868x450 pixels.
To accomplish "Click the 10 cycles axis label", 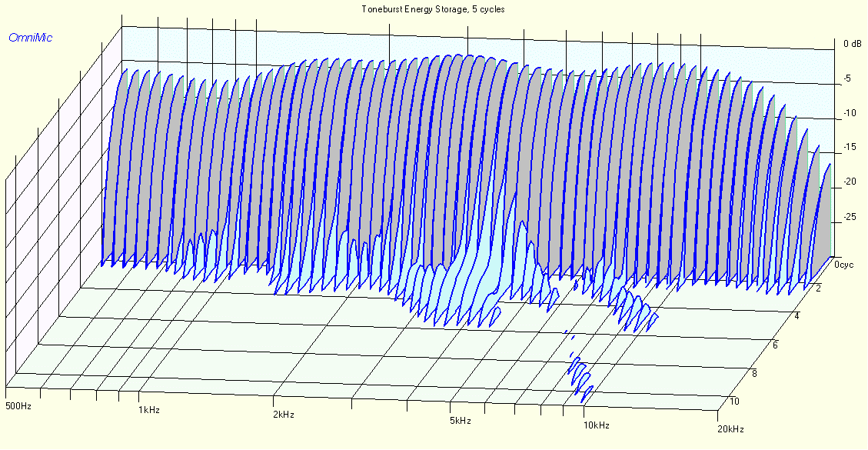I will (x=734, y=402).
